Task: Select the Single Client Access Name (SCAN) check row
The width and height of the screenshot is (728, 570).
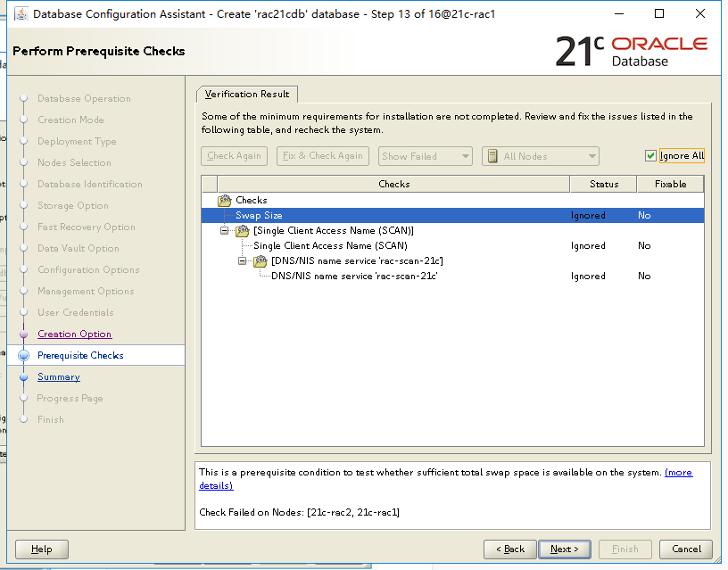Action: point(452,245)
